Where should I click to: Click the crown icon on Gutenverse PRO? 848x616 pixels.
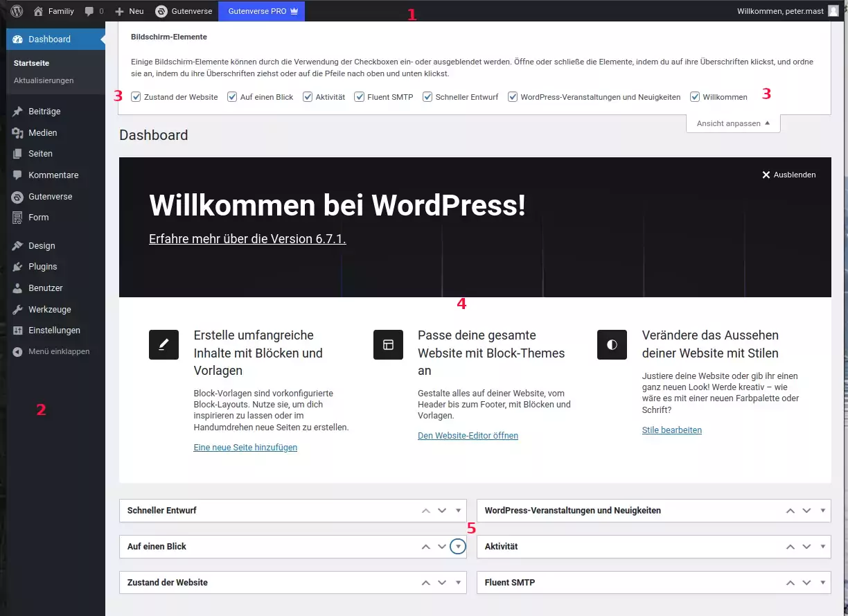[294, 11]
